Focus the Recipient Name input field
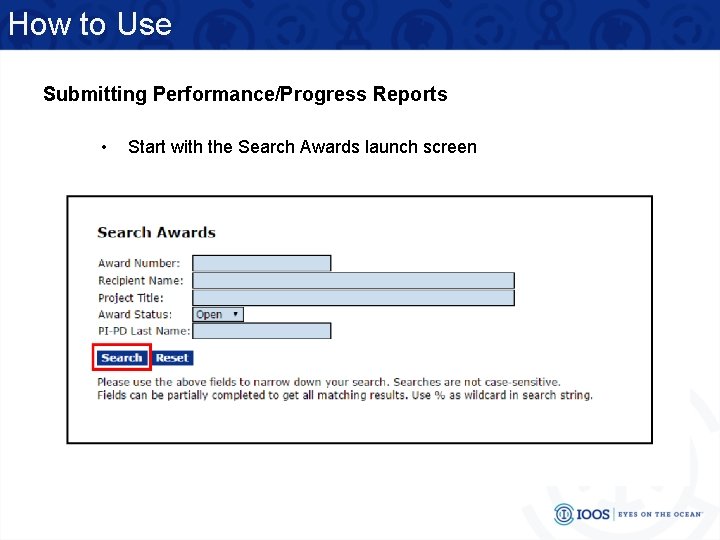 pos(354,281)
